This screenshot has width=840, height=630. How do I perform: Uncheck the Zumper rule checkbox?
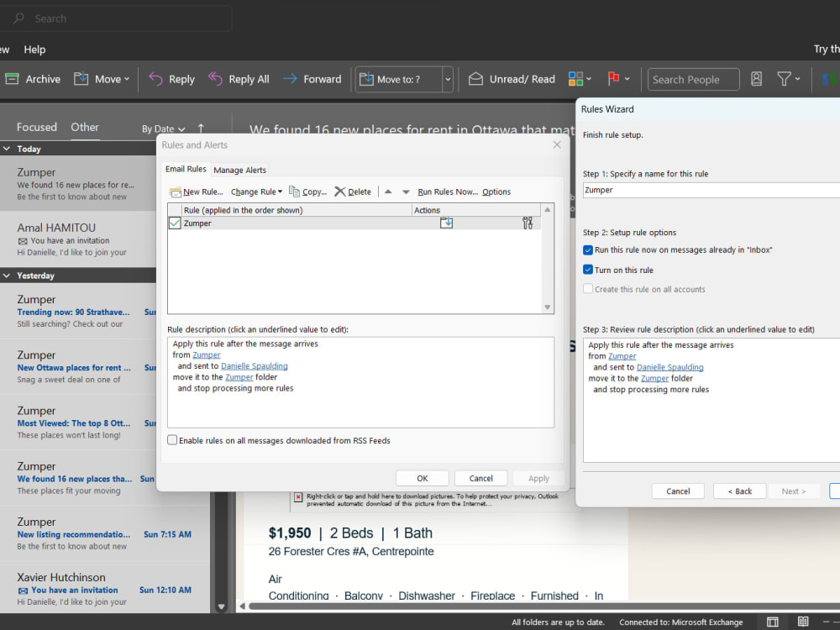[x=173, y=223]
